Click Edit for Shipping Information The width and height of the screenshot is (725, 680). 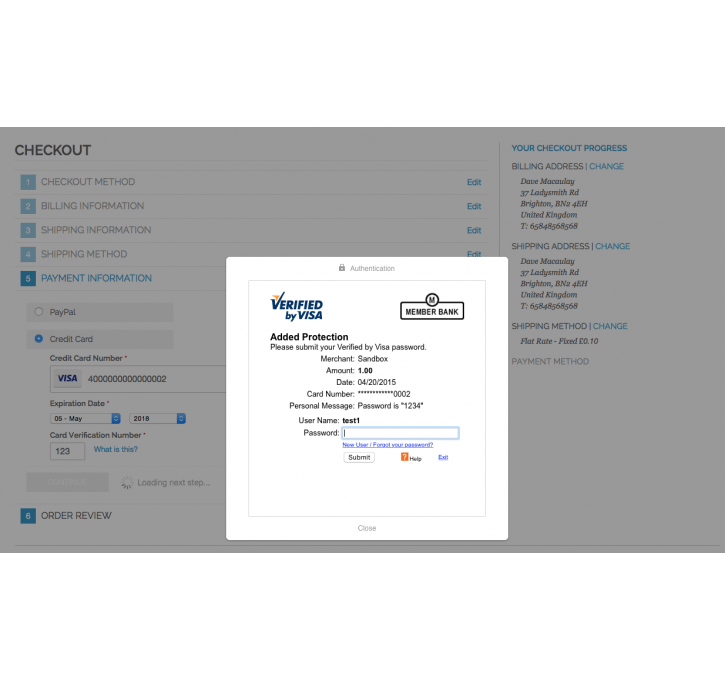[474, 230]
